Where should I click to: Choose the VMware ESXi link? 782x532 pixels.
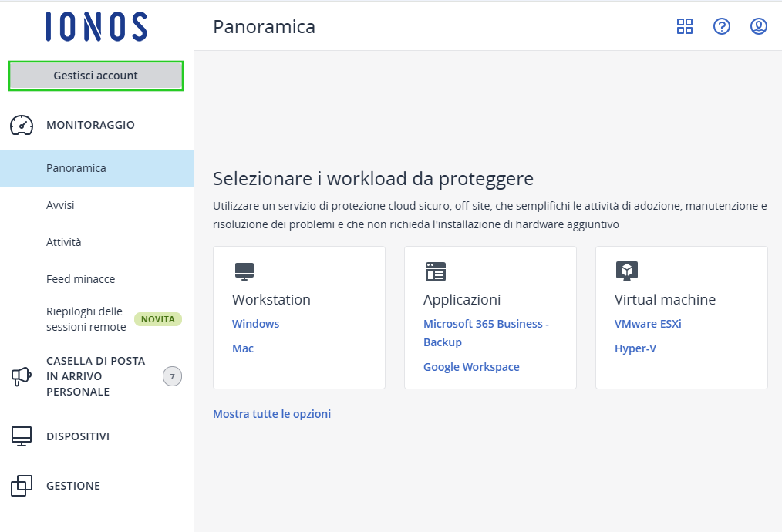point(648,324)
